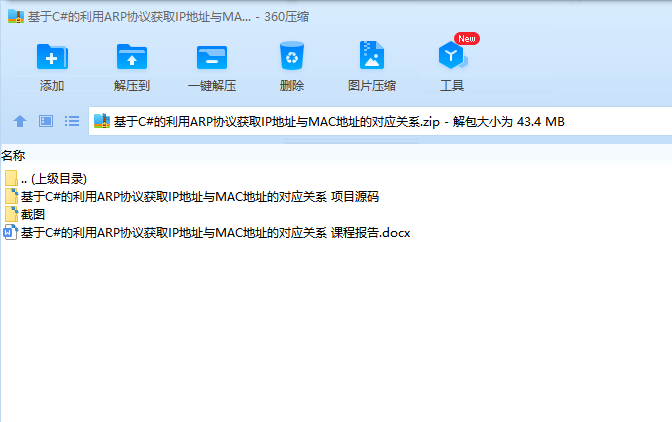
Task: Select the 课程报告.docx file
Action: point(207,233)
